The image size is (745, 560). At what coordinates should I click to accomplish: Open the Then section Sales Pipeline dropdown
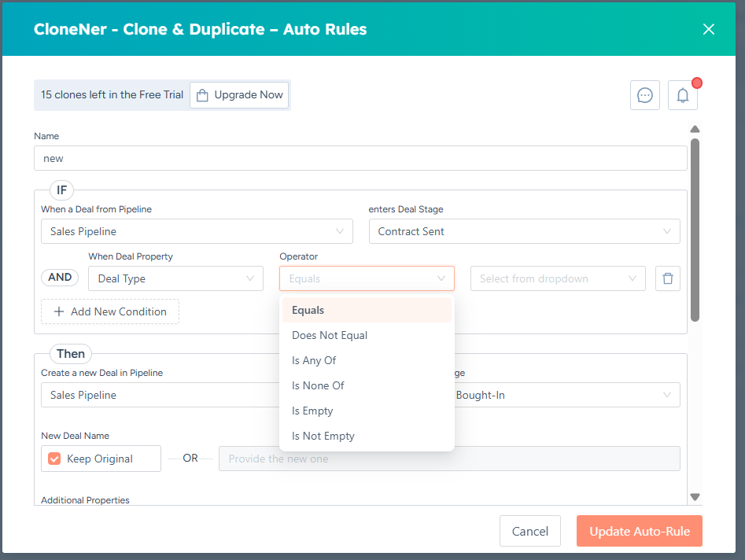pos(160,395)
